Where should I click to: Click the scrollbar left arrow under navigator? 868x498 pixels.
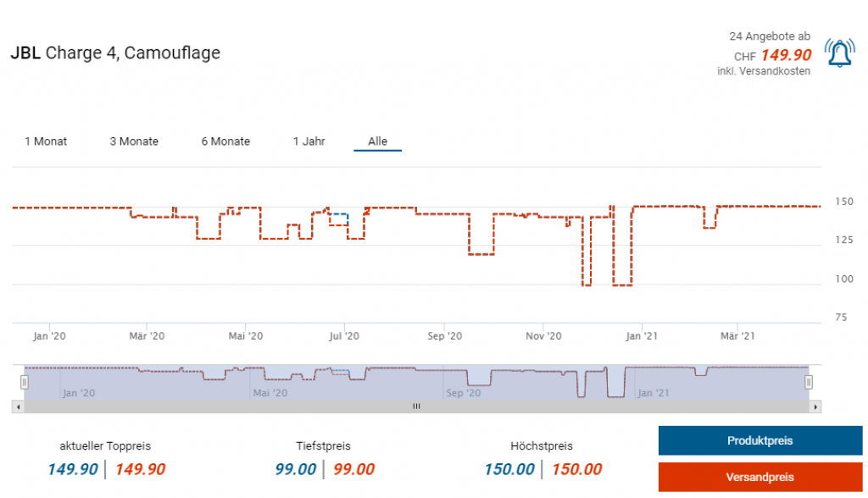point(17,407)
